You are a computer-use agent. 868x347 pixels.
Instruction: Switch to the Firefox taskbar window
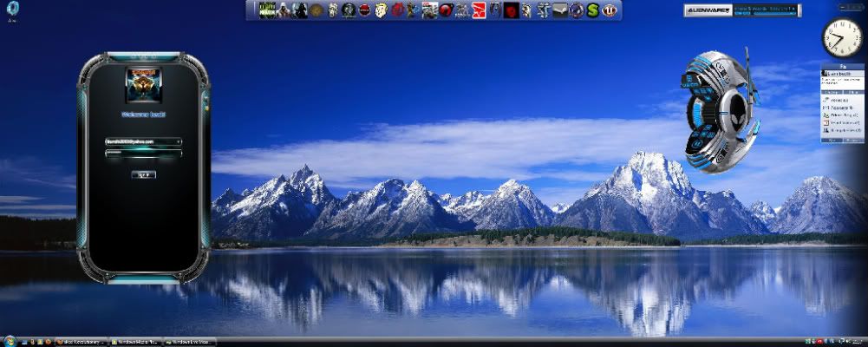pos(82,342)
